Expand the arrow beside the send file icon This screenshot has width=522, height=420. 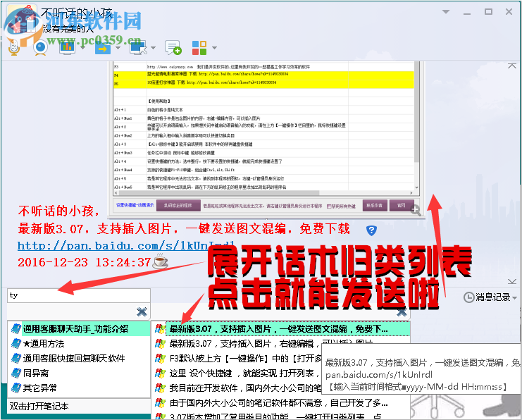[118, 48]
